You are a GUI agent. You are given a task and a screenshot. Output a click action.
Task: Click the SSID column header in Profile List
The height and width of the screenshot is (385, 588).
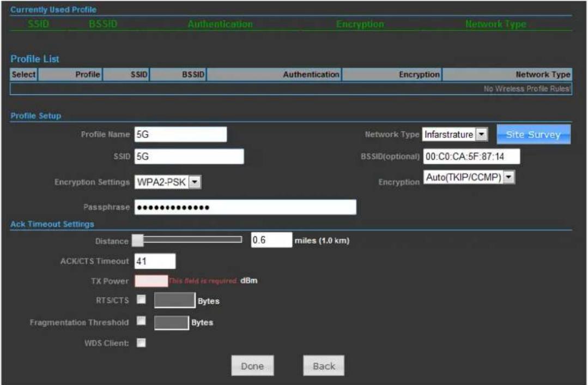click(126, 74)
